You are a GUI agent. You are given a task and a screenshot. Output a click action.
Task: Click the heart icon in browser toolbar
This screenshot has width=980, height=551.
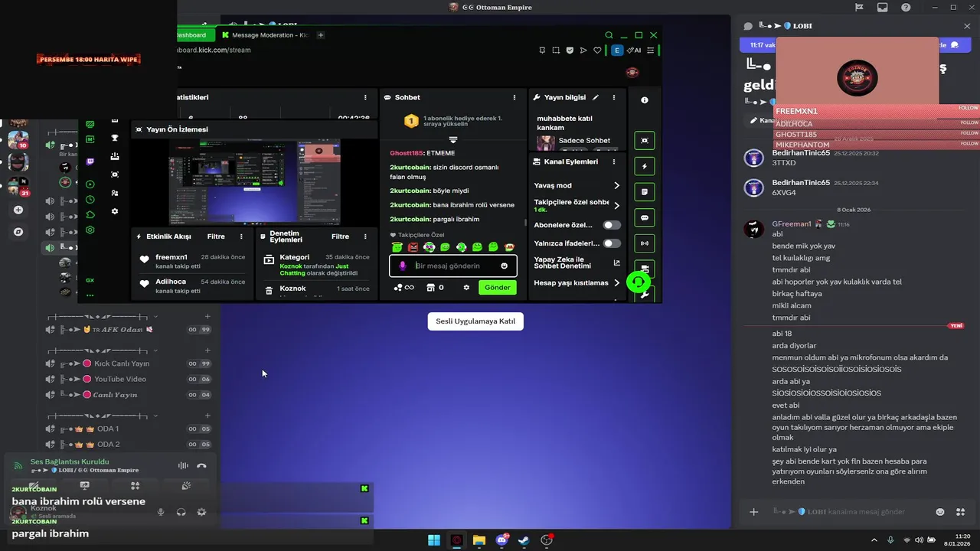596,51
